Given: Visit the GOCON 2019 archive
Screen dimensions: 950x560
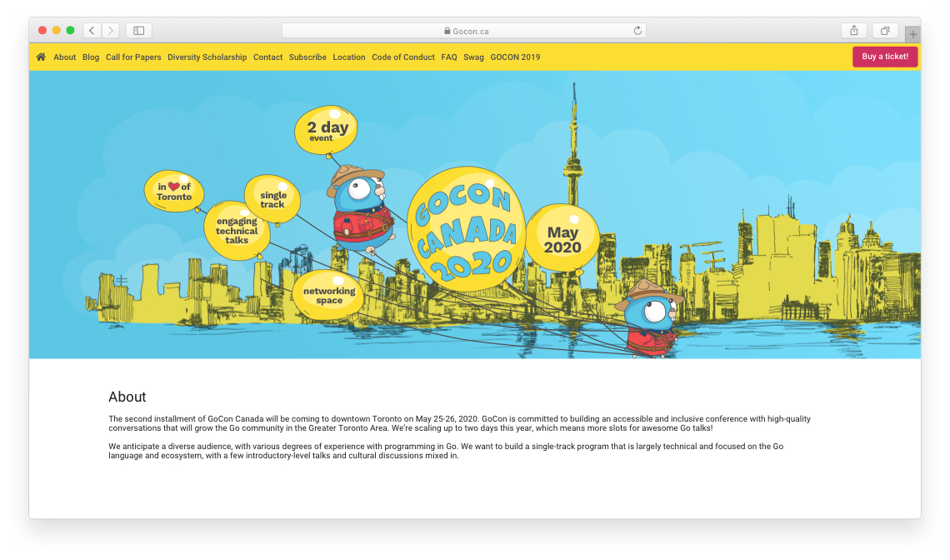Looking at the screenshot, I should [x=515, y=57].
